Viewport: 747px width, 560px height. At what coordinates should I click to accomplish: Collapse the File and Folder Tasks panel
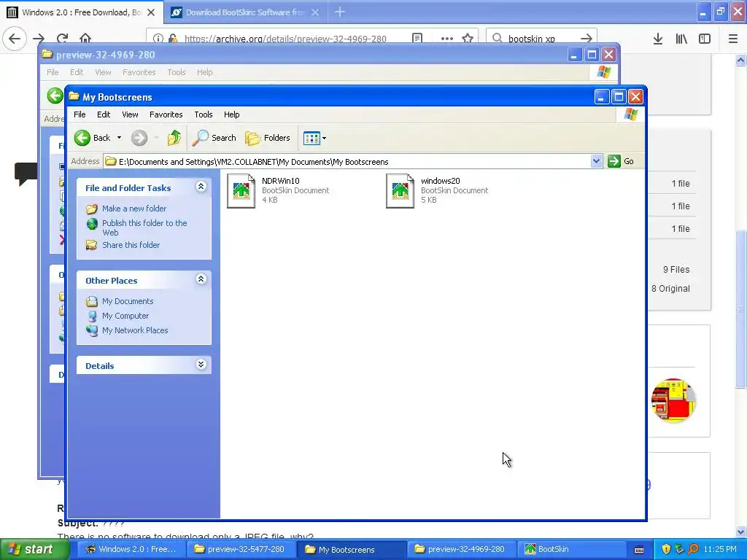coord(201,187)
